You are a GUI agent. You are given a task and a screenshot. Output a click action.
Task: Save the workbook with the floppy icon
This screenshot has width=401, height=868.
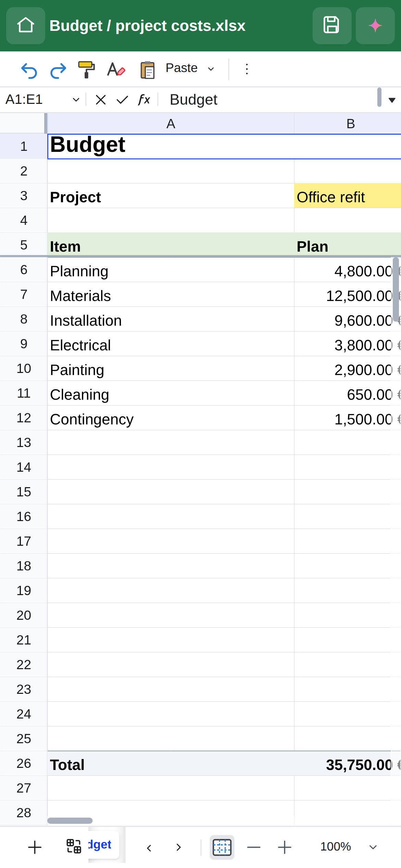[x=332, y=26]
